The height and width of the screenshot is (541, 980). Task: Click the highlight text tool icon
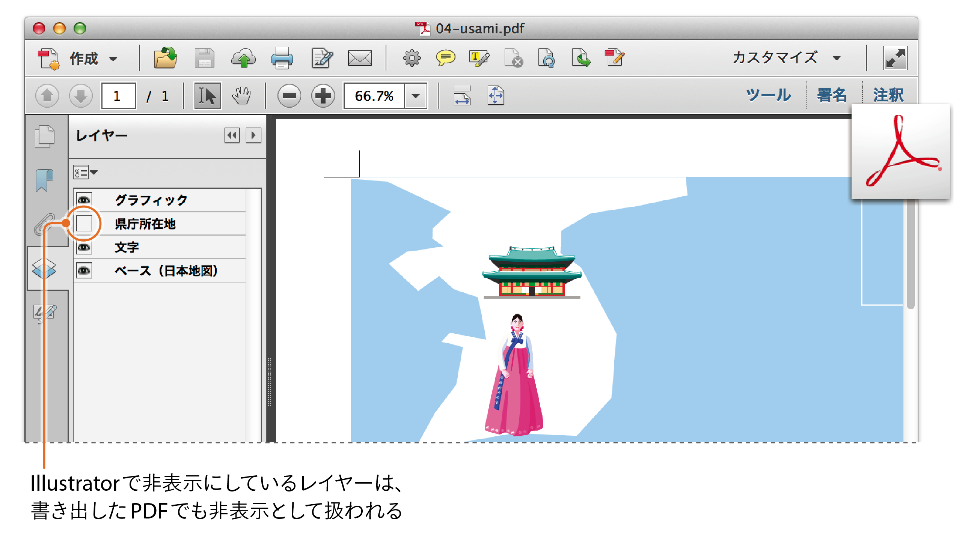click(x=479, y=58)
